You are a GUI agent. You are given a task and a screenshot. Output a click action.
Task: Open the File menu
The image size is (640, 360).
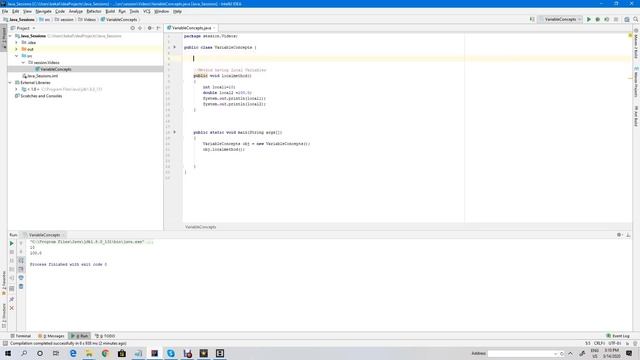click(5, 11)
